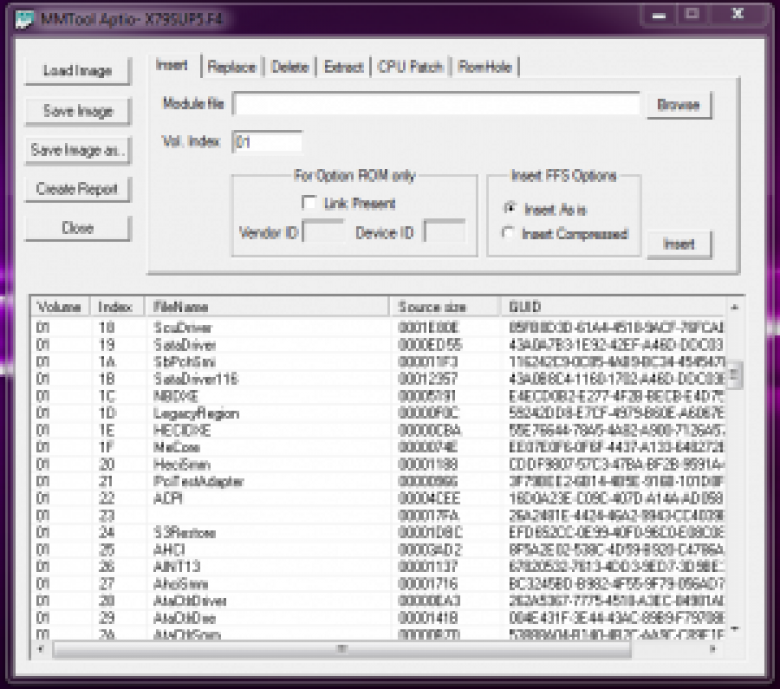Click the list's scroll down arrow
The height and width of the screenshot is (689, 780).
[735, 629]
